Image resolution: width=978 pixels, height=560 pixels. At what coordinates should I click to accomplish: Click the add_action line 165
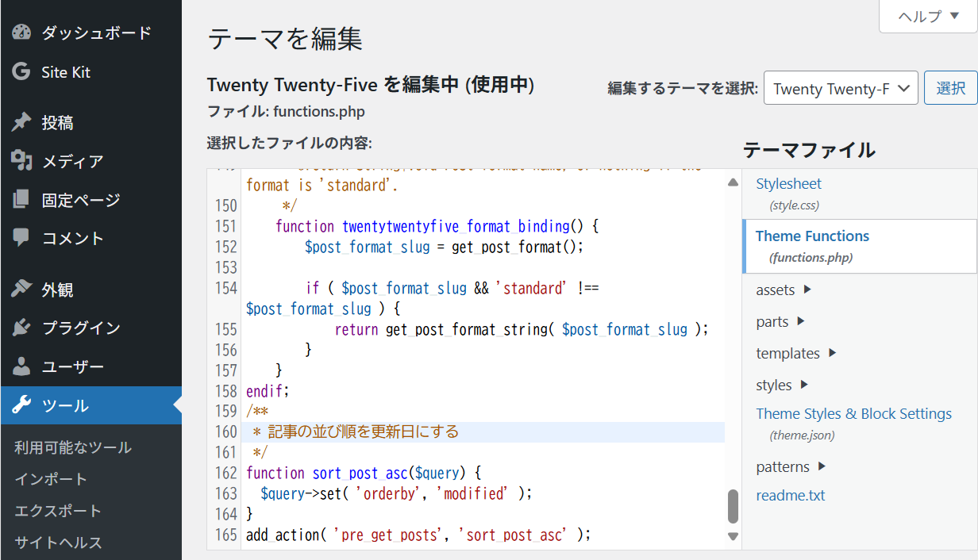(418, 535)
